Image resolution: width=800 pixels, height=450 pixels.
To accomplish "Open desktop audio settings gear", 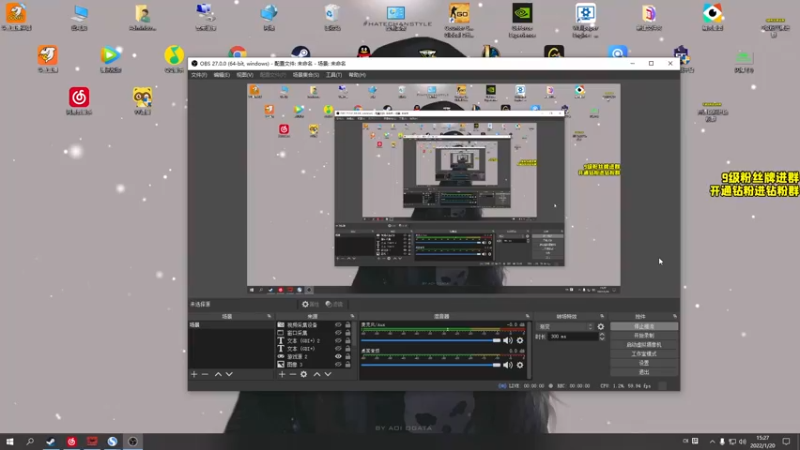I will [x=520, y=365].
